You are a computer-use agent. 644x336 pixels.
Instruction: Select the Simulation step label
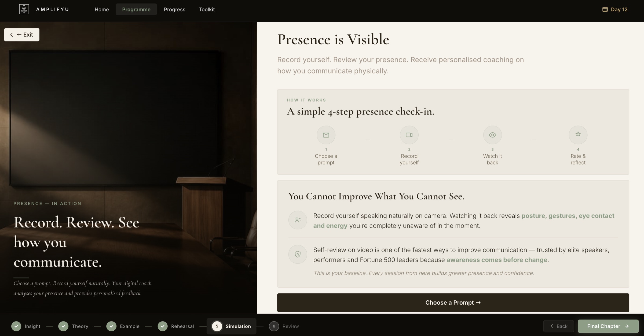tap(238, 326)
